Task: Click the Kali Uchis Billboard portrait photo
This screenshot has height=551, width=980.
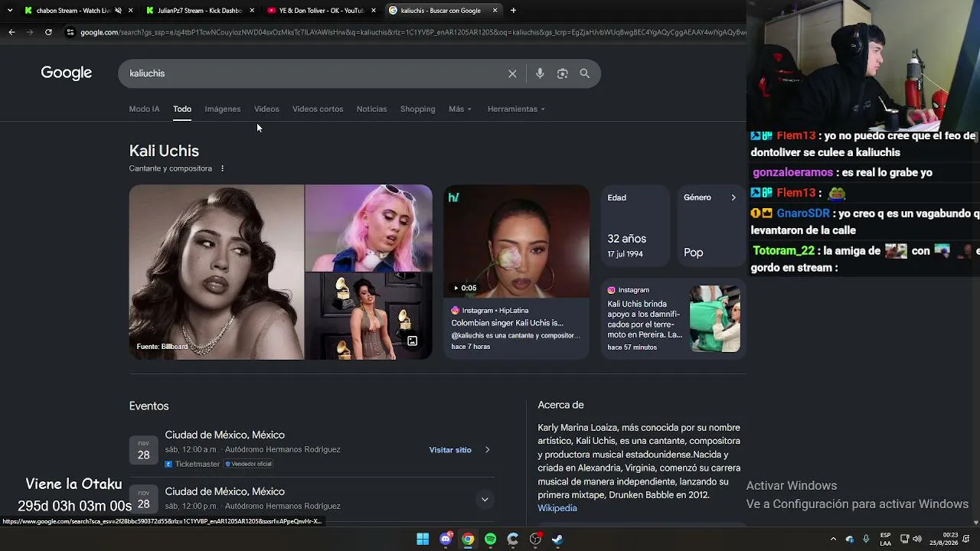Action: [x=217, y=272]
